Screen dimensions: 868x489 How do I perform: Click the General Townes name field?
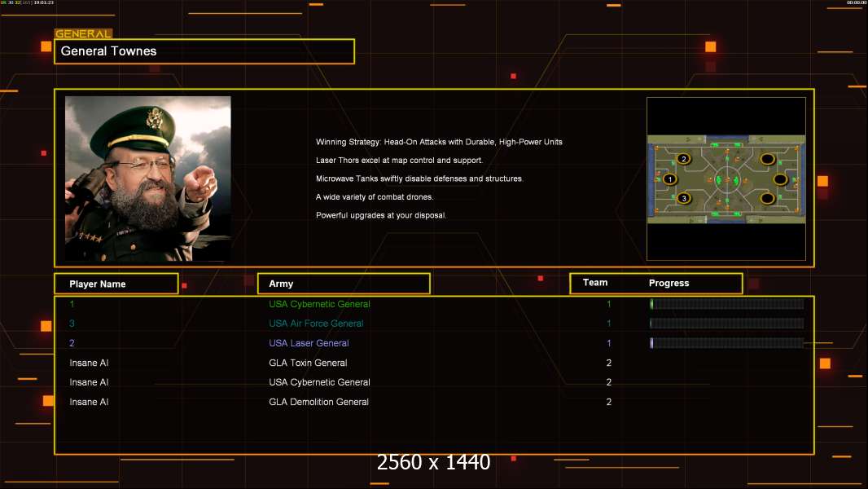[x=204, y=51]
